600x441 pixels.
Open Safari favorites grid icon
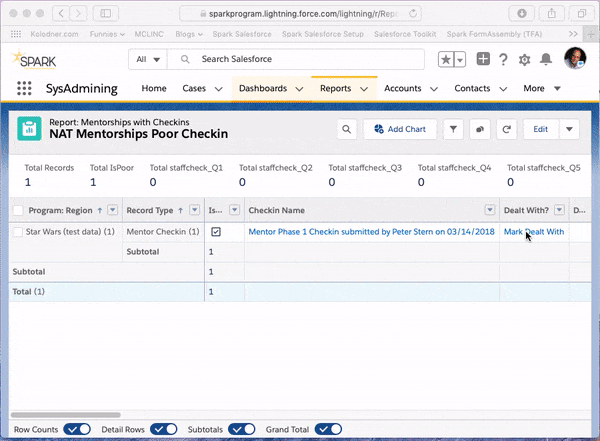coord(16,34)
